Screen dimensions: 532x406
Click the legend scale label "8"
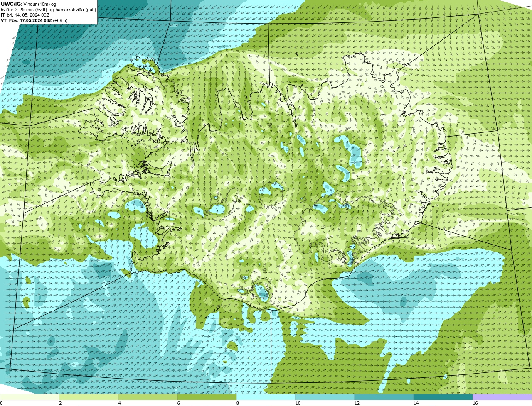(x=238, y=403)
